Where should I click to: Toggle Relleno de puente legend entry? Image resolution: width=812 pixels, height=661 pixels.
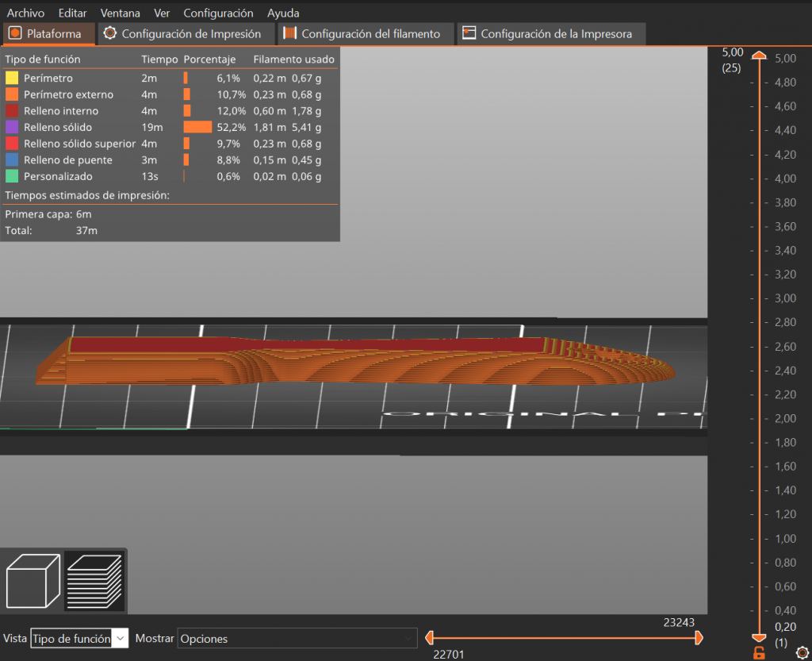pos(67,159)
